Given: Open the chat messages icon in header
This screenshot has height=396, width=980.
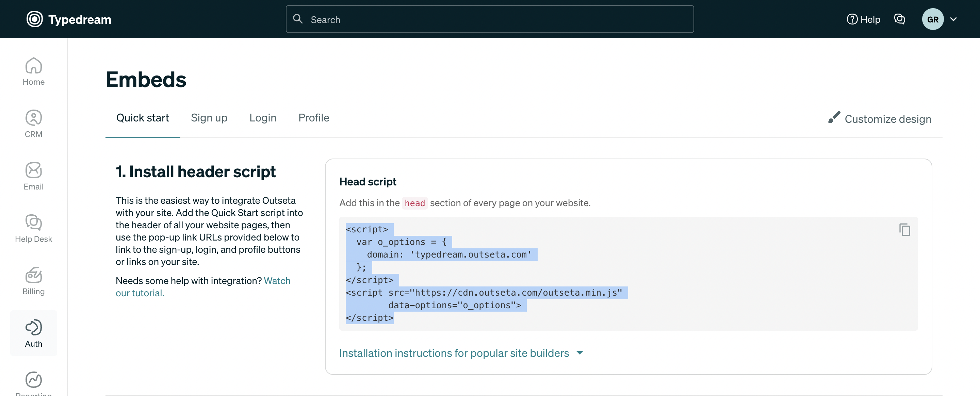Looking at the screenshot, I should (899, 19).
